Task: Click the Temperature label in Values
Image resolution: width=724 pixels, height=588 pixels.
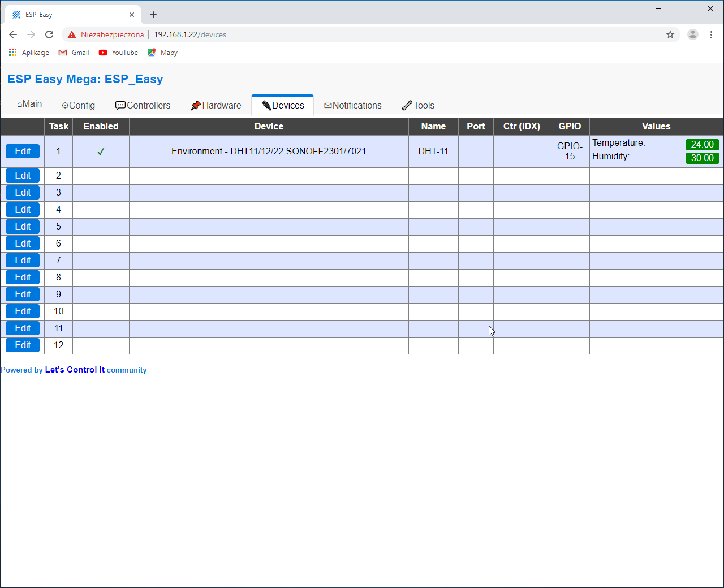Action: (618, 143)
